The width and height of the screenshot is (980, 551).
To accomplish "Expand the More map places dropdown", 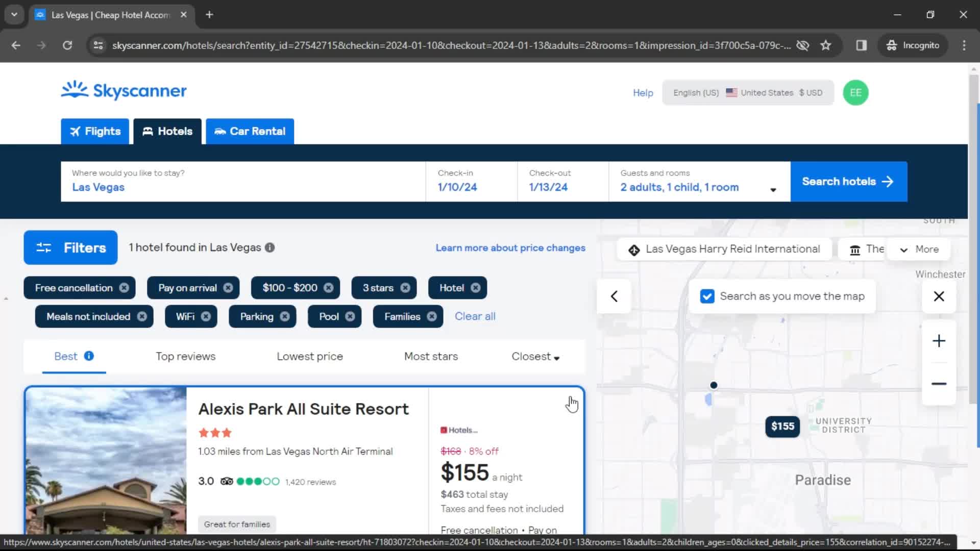I will (x=919, y=249).
